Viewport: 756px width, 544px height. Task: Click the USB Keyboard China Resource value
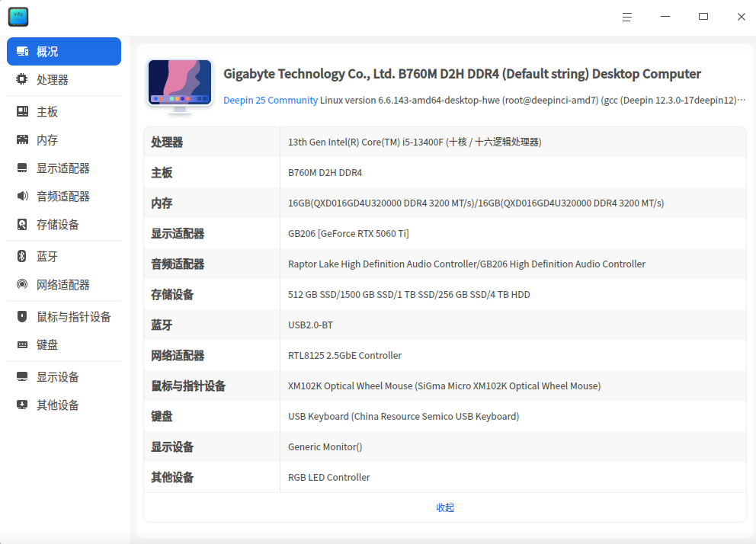404,416
